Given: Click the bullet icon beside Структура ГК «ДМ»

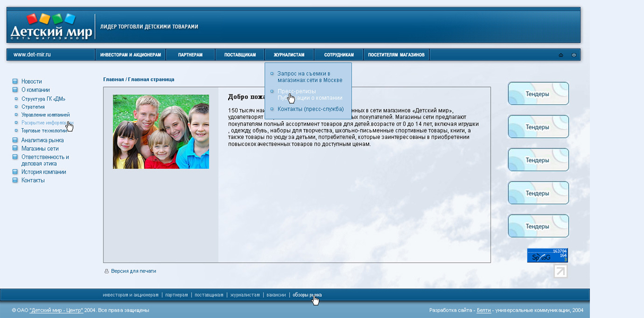Looking at the screenshot, I should tap(16, 99).
